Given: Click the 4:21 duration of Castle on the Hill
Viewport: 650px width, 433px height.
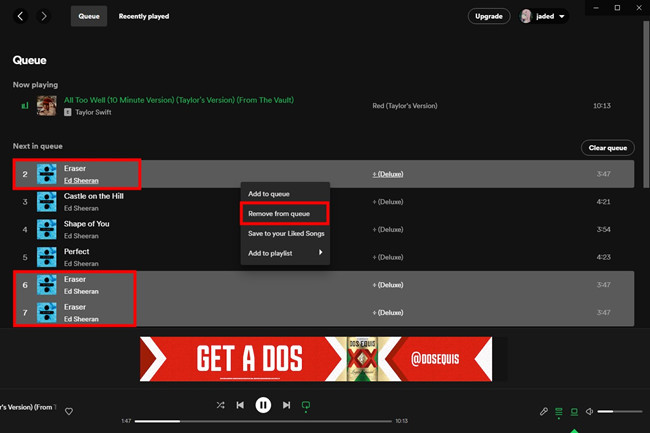Looking at the screenshot, I should (x=603, y=202).
